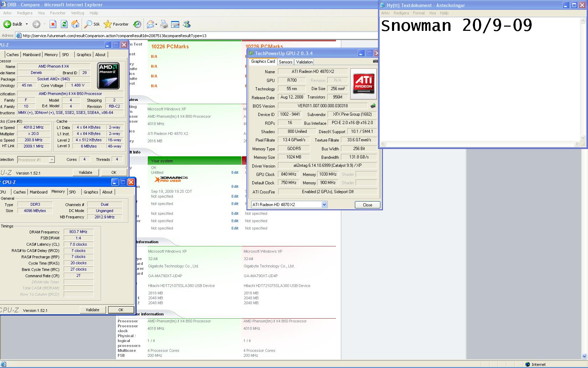Click OK in the lower CPU-Z Memory window
588x368 pixels.
[121, 310]
